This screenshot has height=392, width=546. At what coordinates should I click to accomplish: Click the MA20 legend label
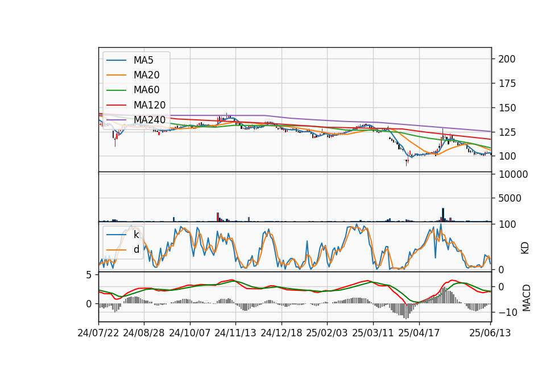(146, 75)
